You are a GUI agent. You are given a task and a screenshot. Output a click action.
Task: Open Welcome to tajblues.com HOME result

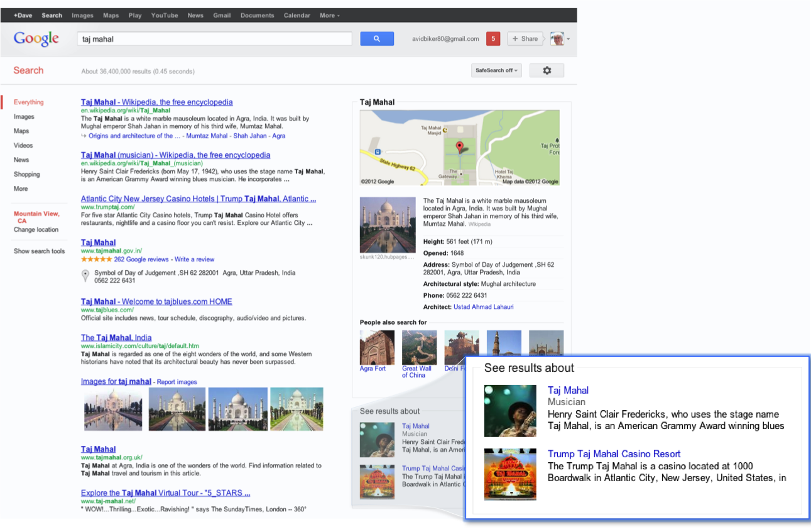(156, 301)
